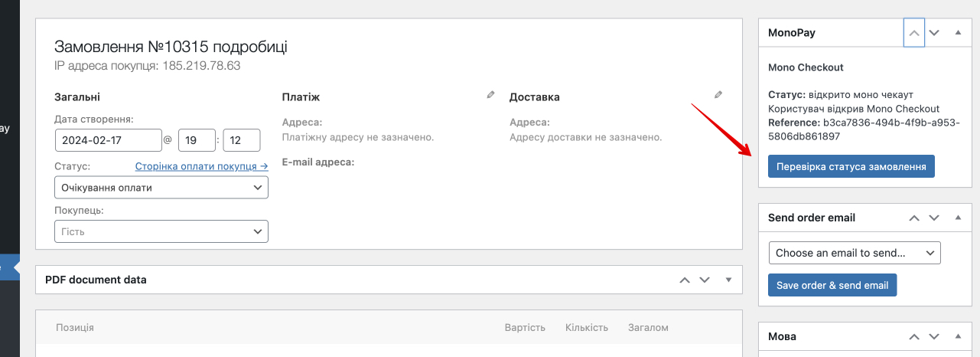The height and width of the screenshot is (357, 980).
Task: Open the Choose an email to send dropdown
Action: pos(854,253)
